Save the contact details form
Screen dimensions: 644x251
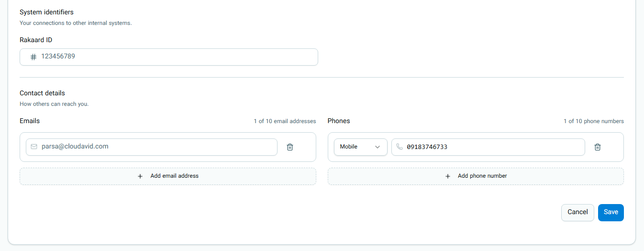click(x=611, y=212)
